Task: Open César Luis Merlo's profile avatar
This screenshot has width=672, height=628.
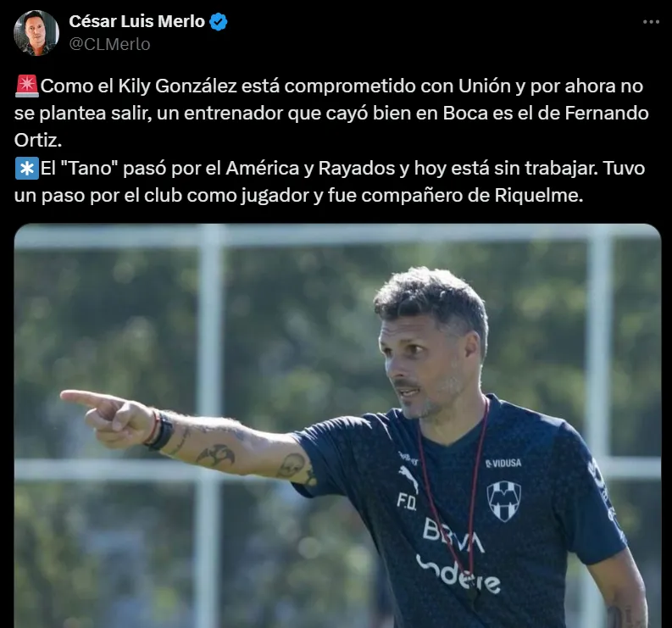Action: pyautogui.click(x=36, y=33)
